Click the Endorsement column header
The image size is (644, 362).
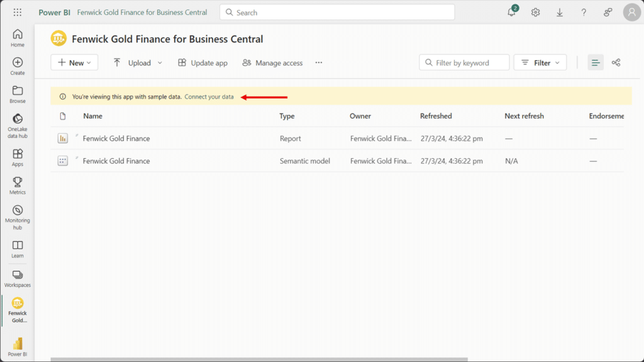coord(606,116)
